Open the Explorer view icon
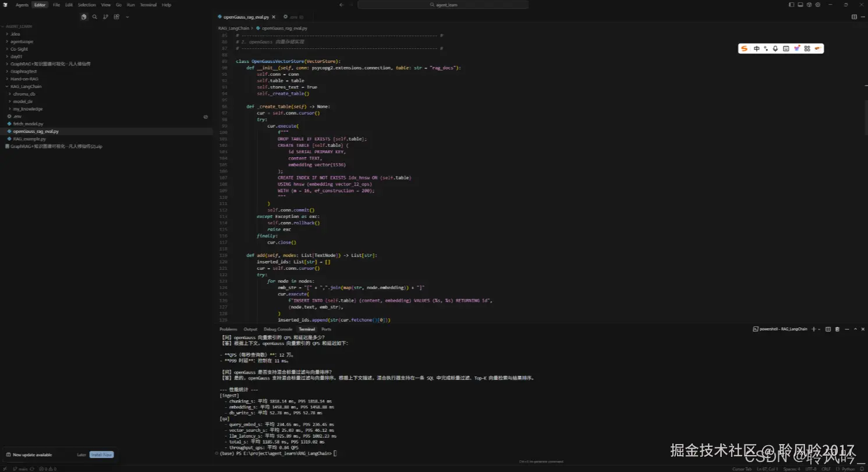 (84, 17)
